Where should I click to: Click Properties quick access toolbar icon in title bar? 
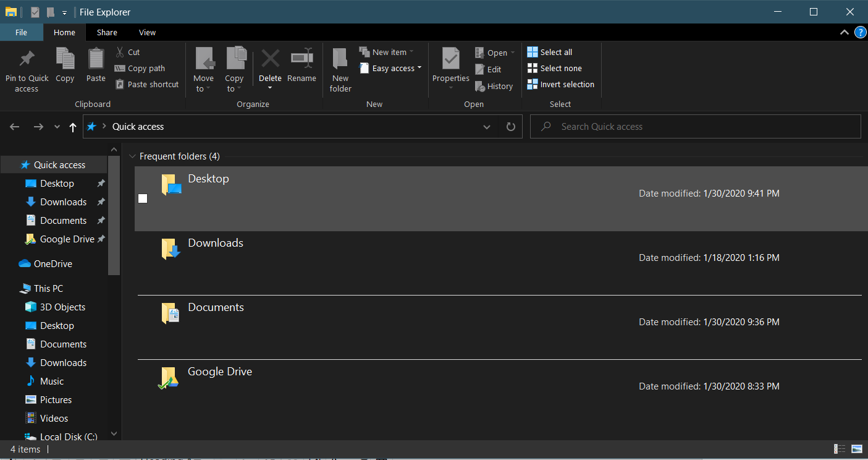point(35,12)
